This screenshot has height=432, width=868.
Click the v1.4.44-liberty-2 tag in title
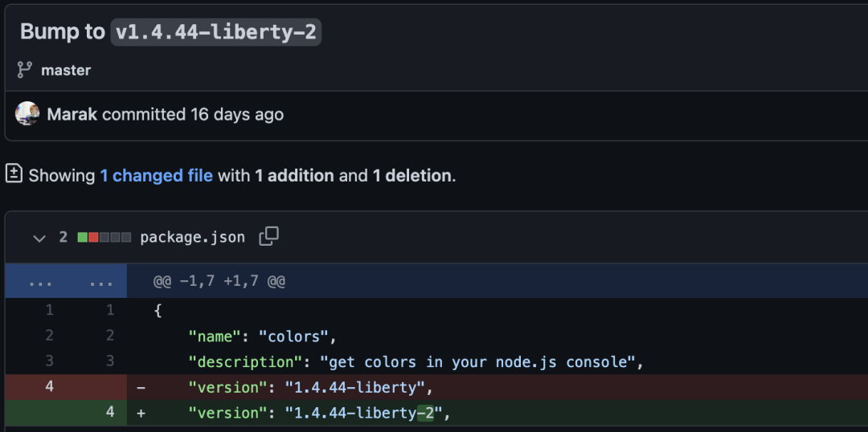point(215,32)
